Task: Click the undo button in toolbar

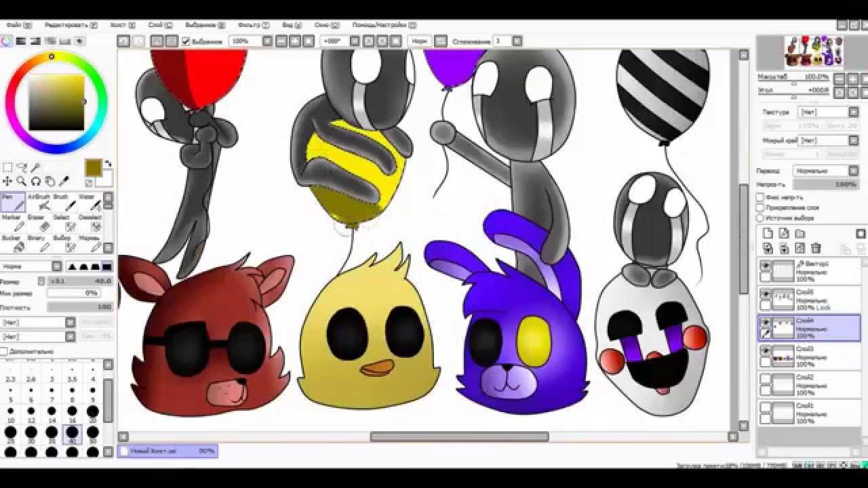Action: tap(123, 41)
